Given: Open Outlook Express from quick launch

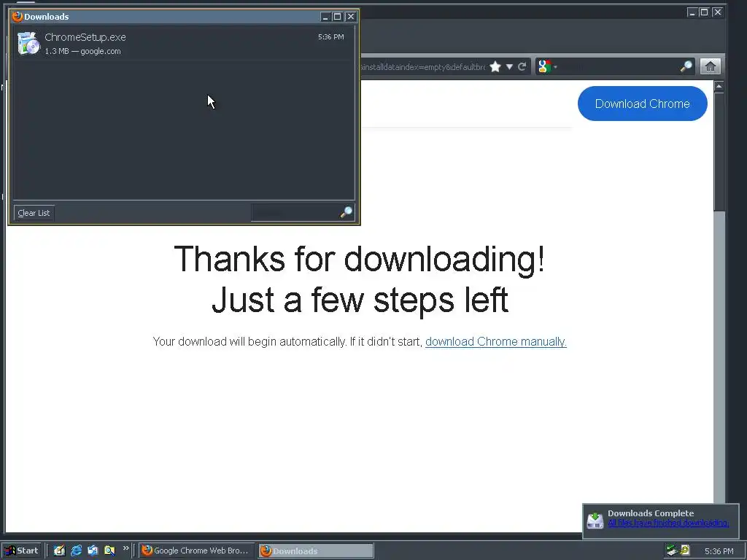Looking at the screenshot, I should (x=93, y=551).
